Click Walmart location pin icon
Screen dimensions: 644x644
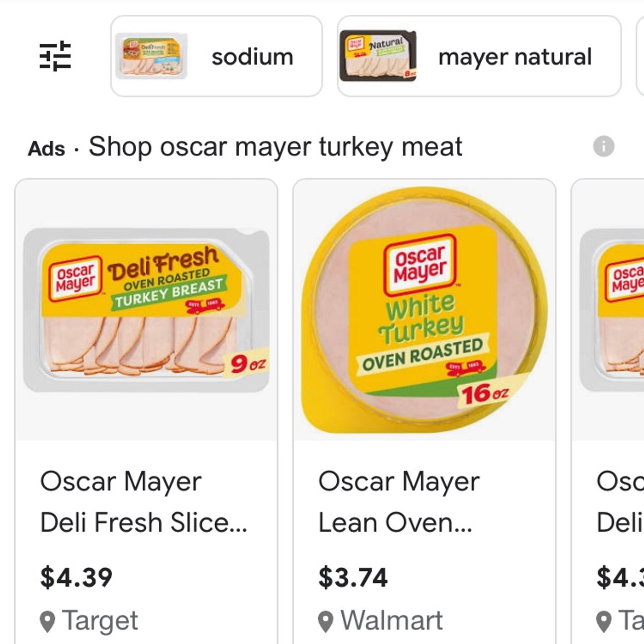click(x=326, y=621)
